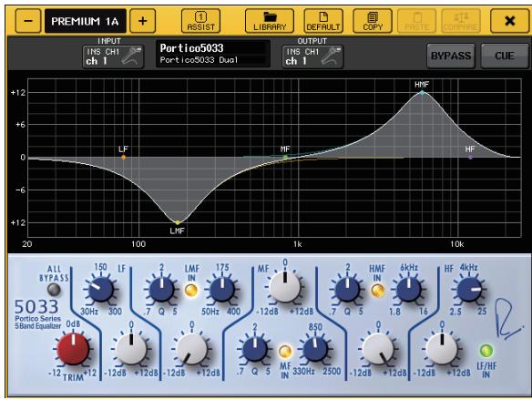The image size is (532, 400).
Task: Click the minus button beside PREMIUM 1A
Action: tap(28, 21)
